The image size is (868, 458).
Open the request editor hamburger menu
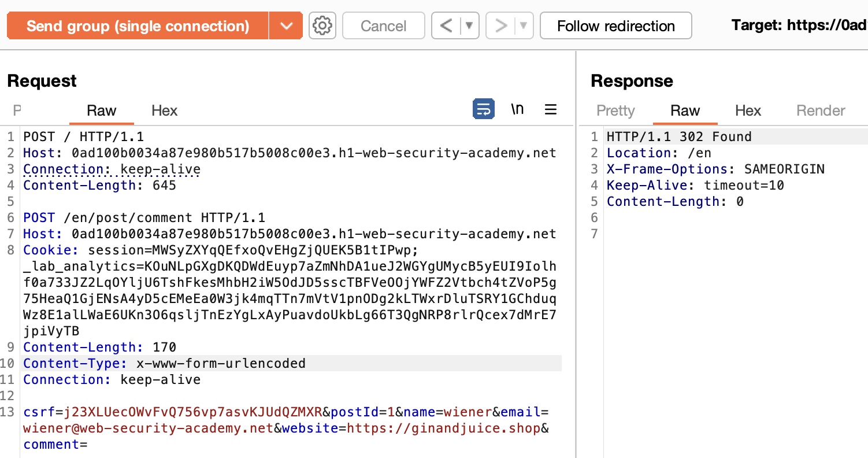[x=551, y=109]
